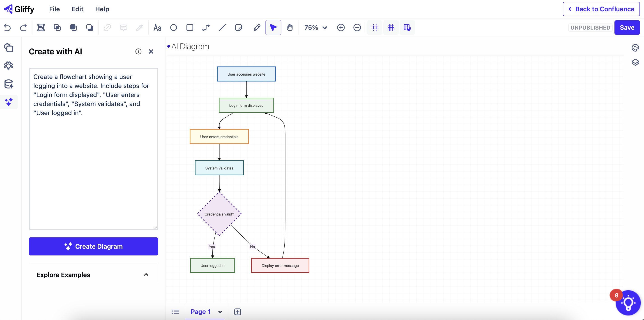Select the User logged in shape
This screenshot has width=644, height=320.
pos(212,265)
